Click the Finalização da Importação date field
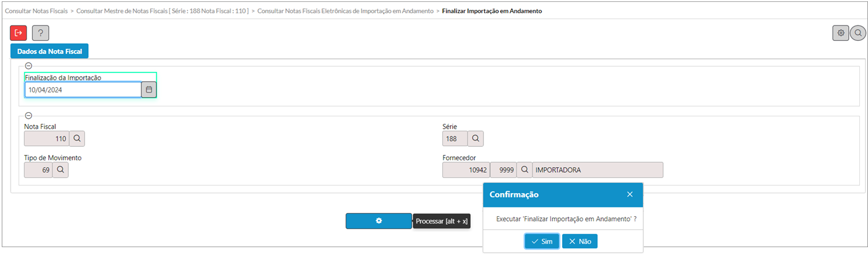868x257 pixels. pos(83,90)
